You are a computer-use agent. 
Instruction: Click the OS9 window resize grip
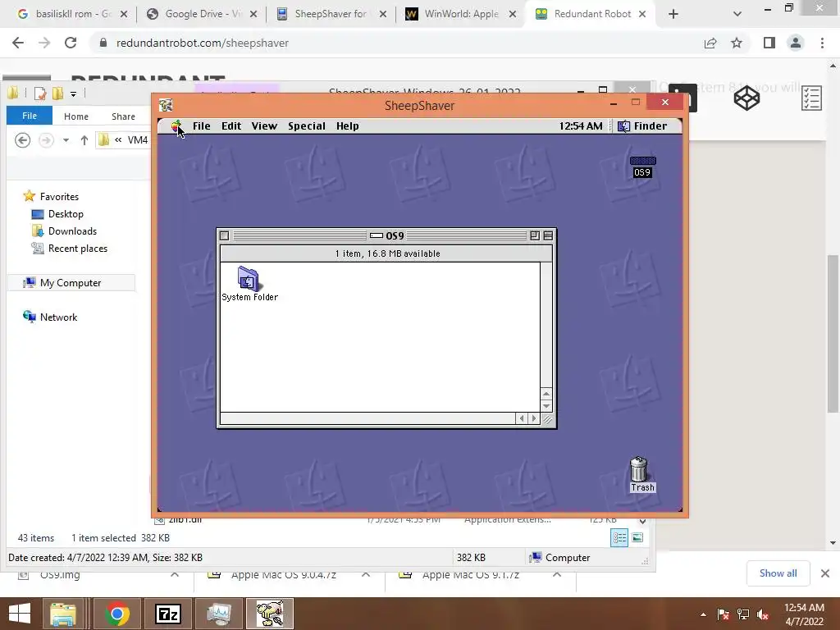tap(547, 419)
